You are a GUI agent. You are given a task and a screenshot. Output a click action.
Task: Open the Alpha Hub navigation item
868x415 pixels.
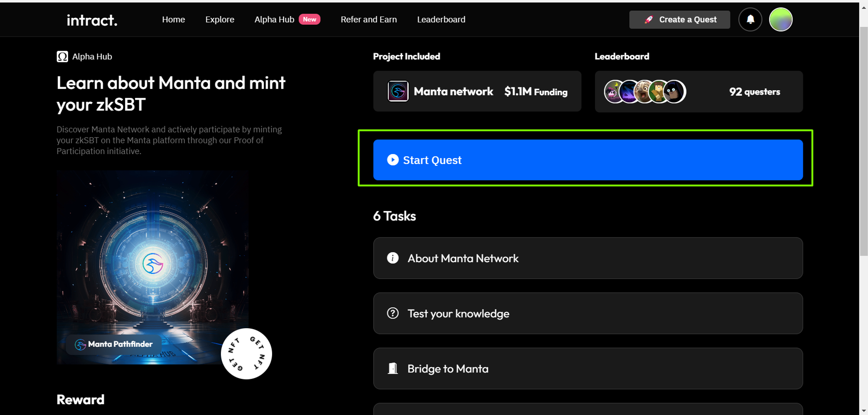point(274,20)
